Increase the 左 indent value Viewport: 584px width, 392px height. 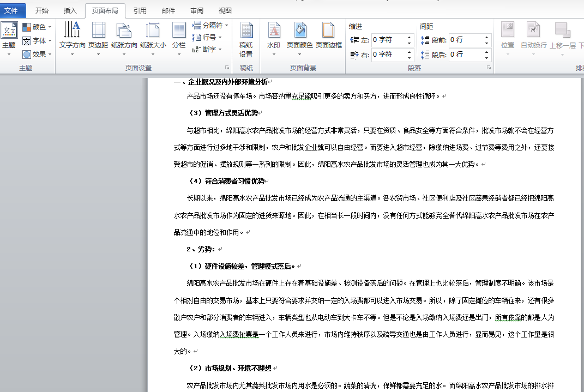410,37
